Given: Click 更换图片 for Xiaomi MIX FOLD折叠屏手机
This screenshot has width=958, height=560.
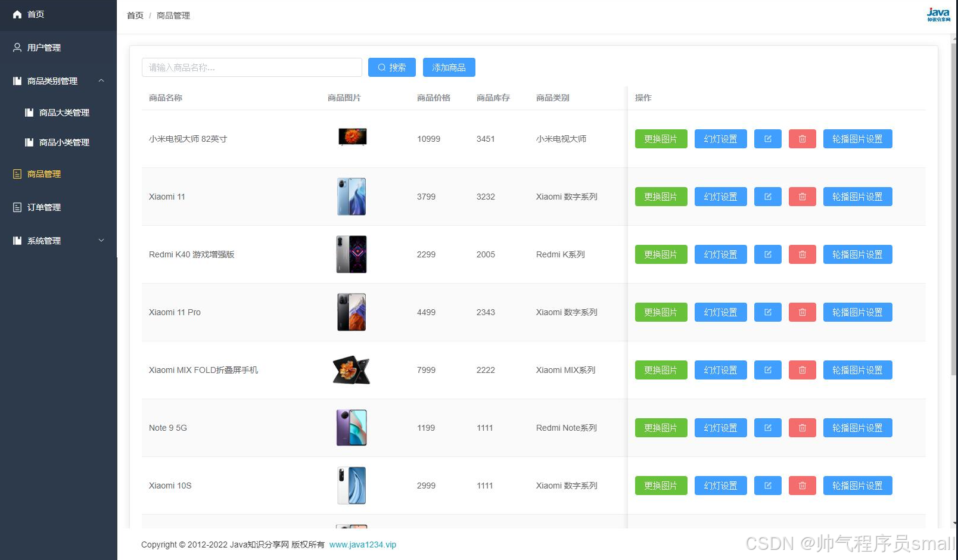Looking at the screenshot, I should [661, 370].
